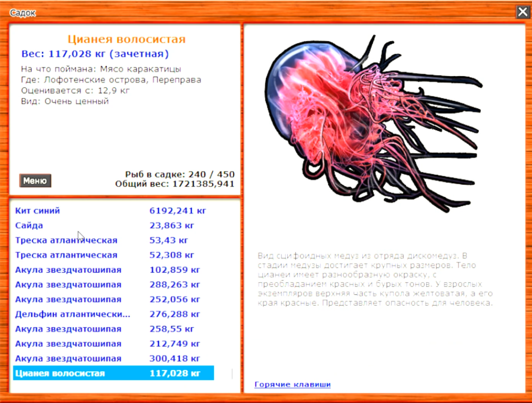Click the blue Вес: 117,028 кг line

click(x=95, y=54)
